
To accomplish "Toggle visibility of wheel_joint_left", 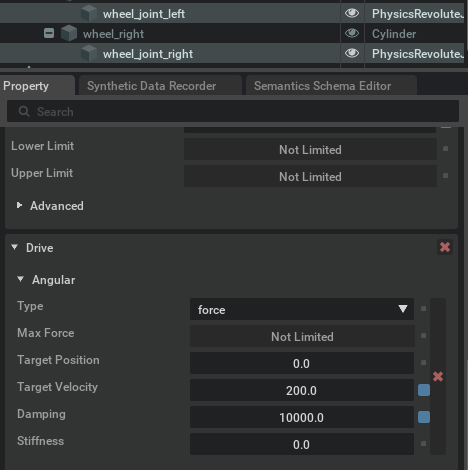I will coord(352,13).
